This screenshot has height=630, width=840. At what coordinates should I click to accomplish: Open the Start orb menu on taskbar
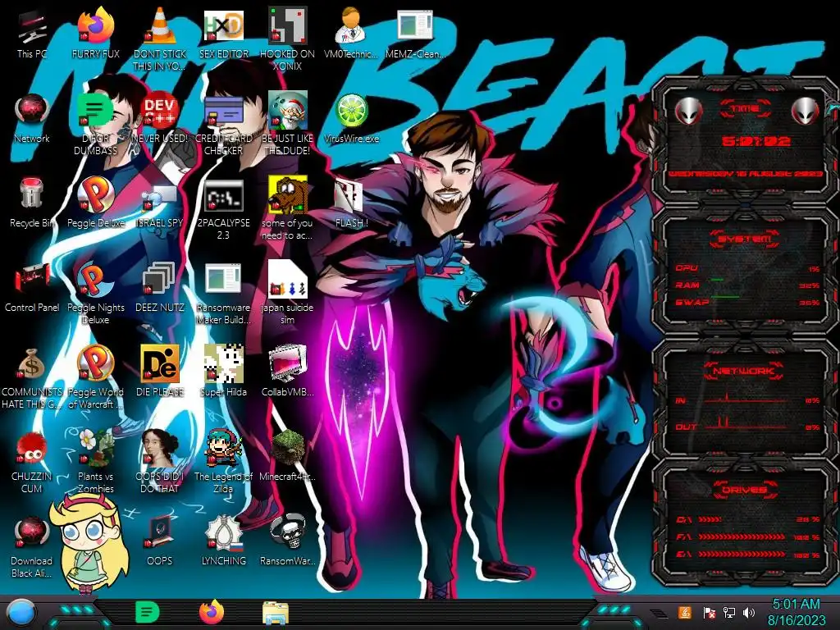click(x=21, y=614)
